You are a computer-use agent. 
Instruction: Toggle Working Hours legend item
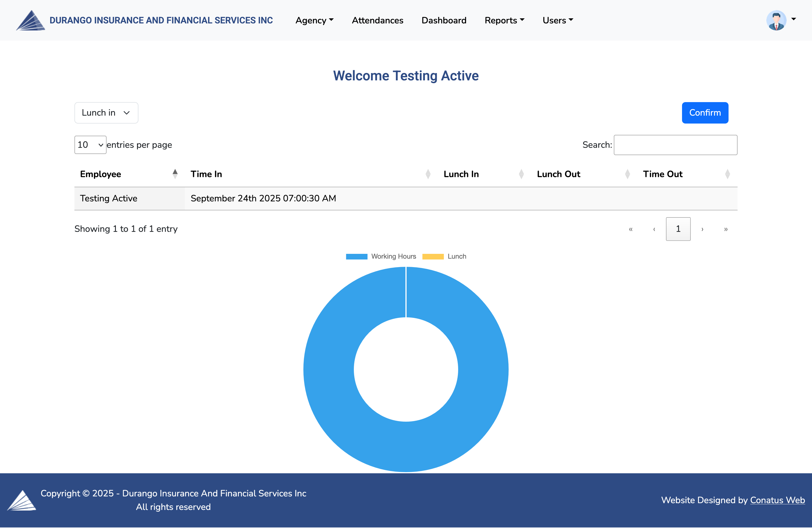tap(381, 256)
